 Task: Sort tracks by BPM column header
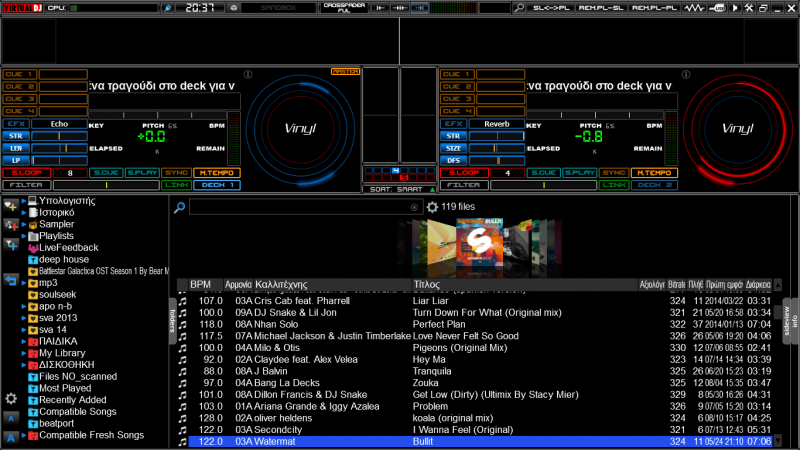tap(200, 284)
